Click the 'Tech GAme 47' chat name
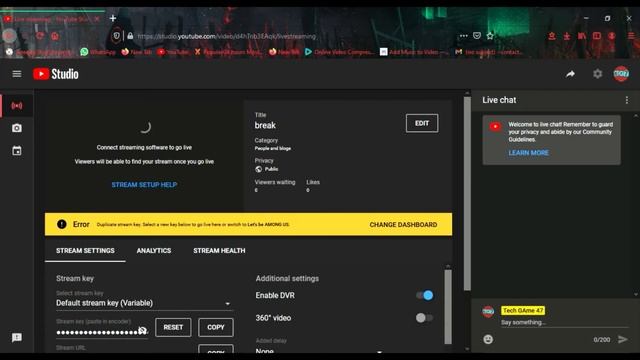Viewport: 640px width, 360px height. pyautogui.click(x=523, y=311)
